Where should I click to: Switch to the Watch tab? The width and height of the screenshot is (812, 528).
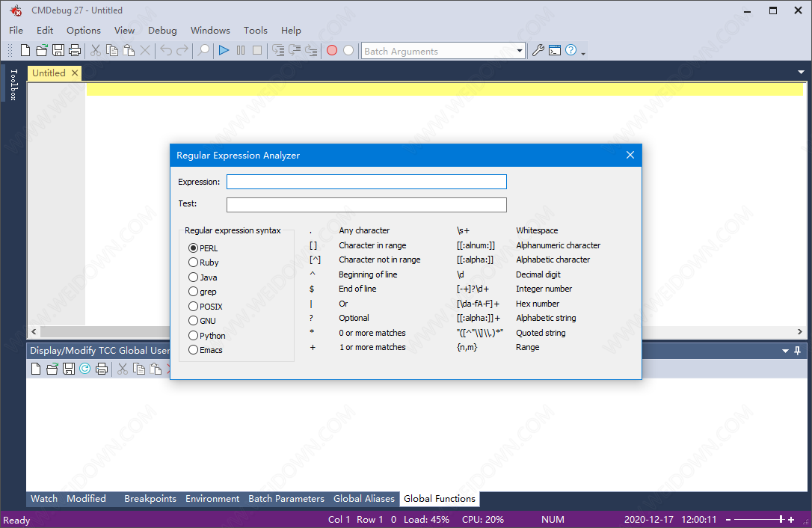(x=44, y=499)
